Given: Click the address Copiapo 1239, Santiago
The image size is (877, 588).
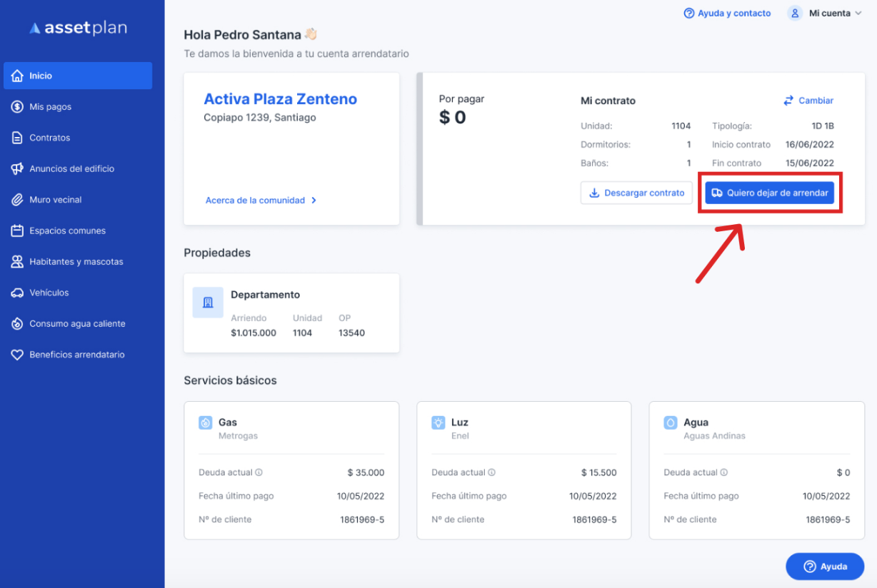Looking at the screenshot, I should (x=260, y=118).
